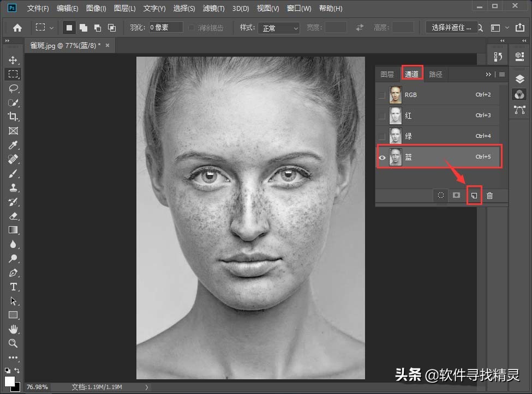Grab the Zoom tool
The width and height of the screenshot is (532, 394).
click(13, 343)
